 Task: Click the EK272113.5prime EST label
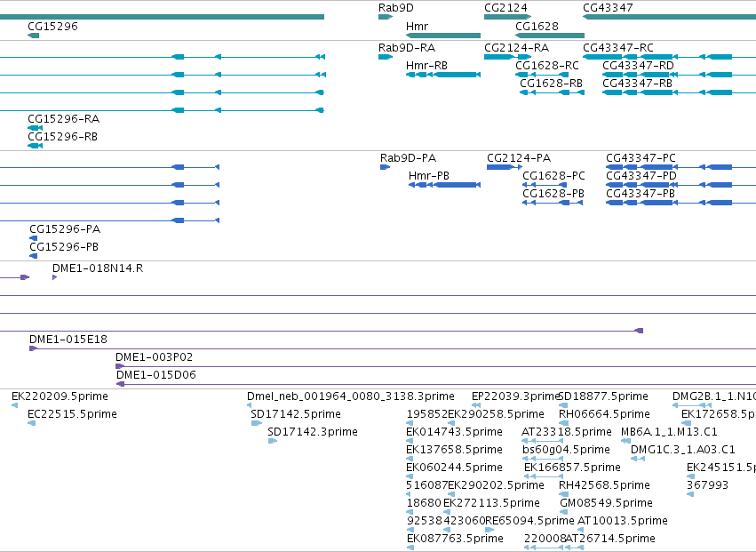(x=491, y=503)
